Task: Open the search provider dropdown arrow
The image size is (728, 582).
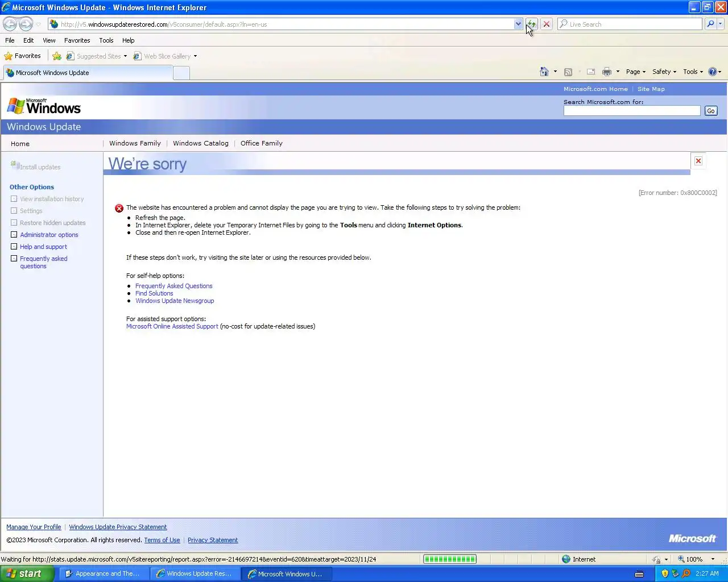Action: [x=721, y=24]
